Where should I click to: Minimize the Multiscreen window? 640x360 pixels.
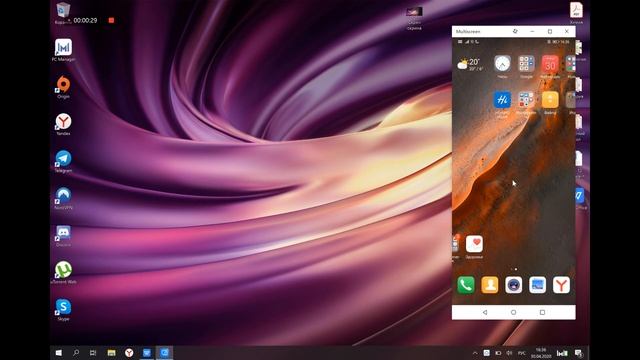tap(532, 31)
